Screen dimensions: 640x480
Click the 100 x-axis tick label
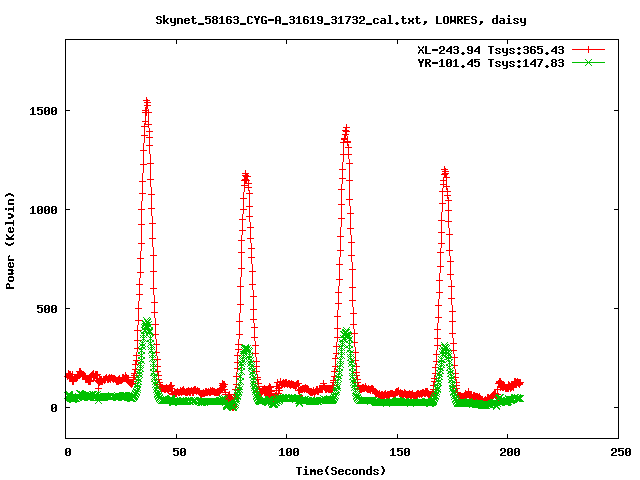click(x=289, y=452)
